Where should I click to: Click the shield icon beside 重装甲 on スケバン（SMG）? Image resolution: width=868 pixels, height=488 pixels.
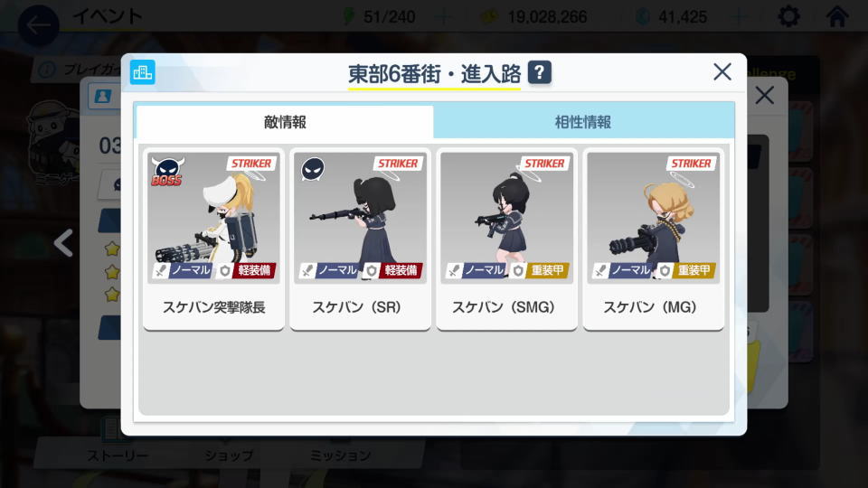[518, 270]
